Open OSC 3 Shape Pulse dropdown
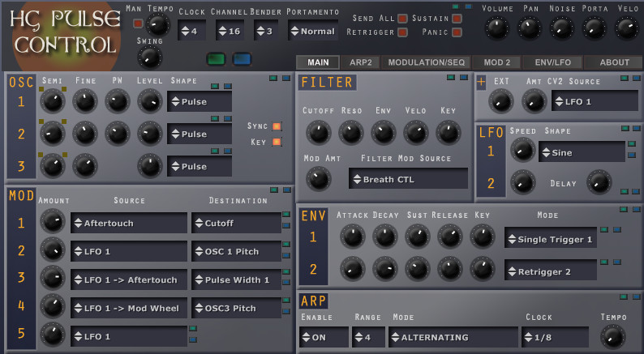Screen dimensions: 644x354 pos(200,166)
